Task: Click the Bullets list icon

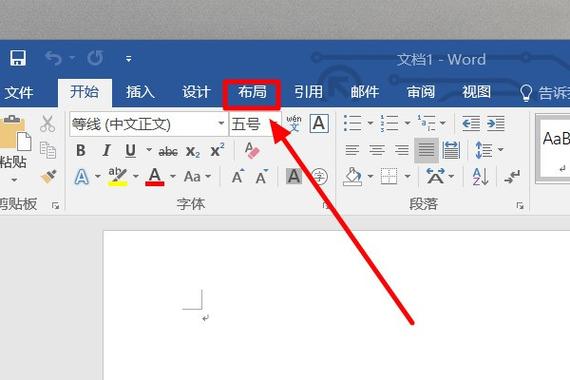Action: point(352,123)
